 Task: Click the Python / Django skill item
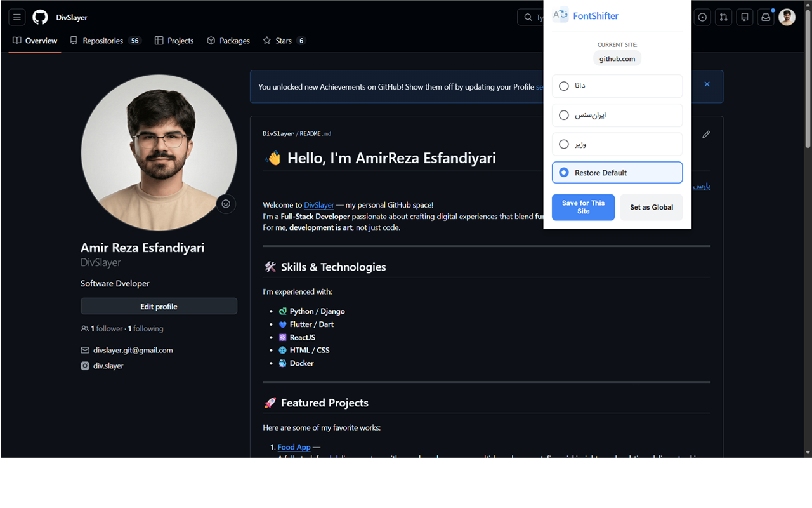point(311,311)
